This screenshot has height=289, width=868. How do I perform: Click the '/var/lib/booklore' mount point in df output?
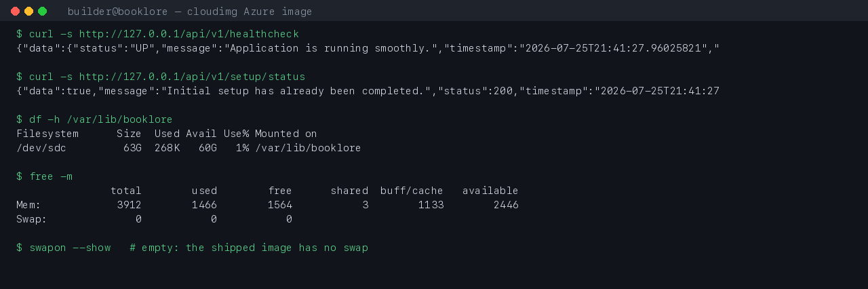308,148
